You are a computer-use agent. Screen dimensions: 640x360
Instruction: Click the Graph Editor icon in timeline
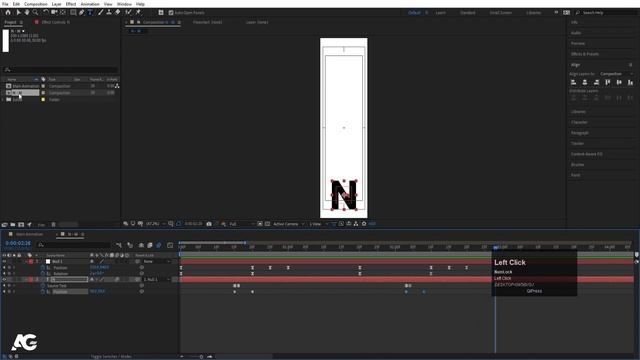click(x=170, y=245)
